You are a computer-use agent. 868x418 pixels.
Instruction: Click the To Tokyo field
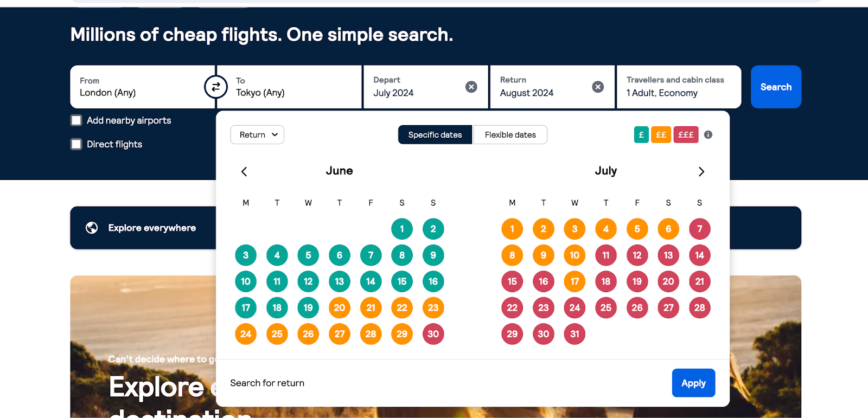(x=289, y=93)
